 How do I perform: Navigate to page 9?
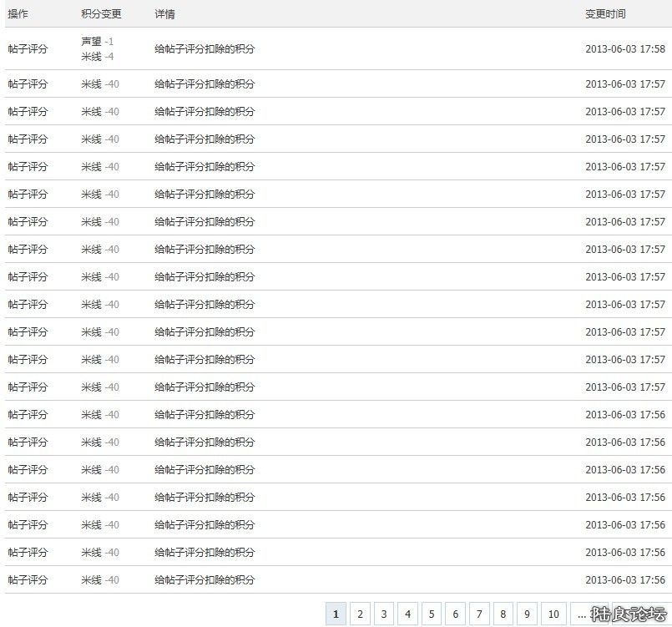coord(528,614)
